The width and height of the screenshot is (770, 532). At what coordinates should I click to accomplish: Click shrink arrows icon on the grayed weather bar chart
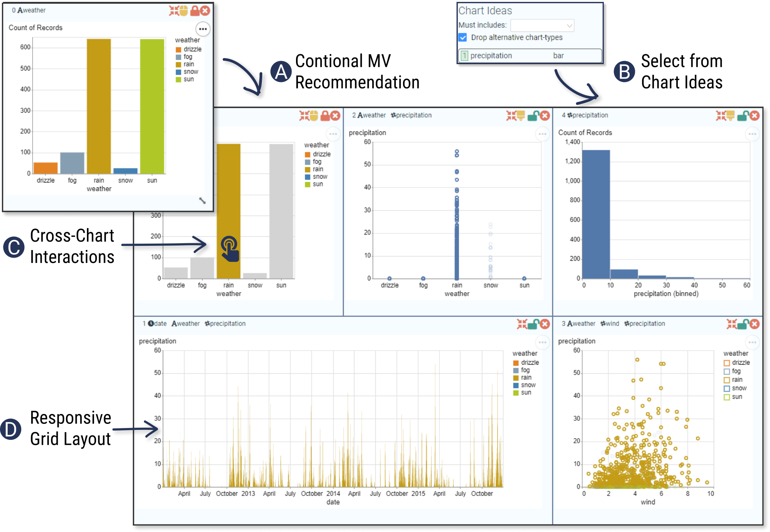click(304, 116)
